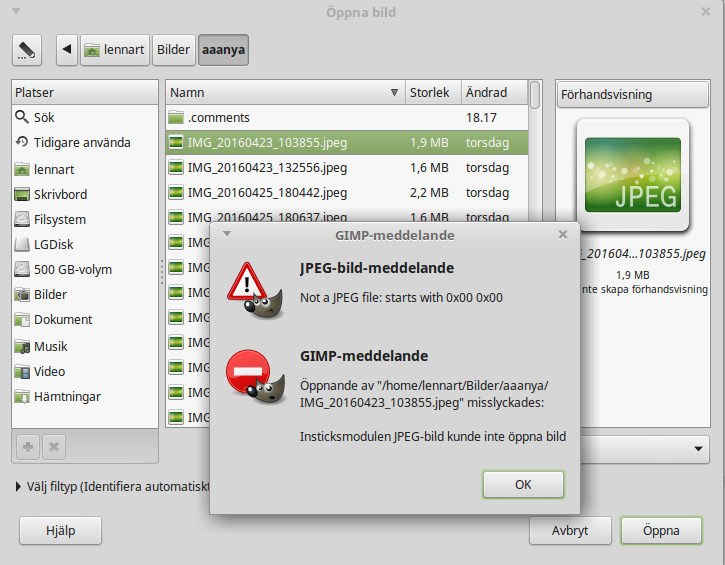725x565 pixels.
Task: Click the remove bookmark X button
Action: pos(54,447)
